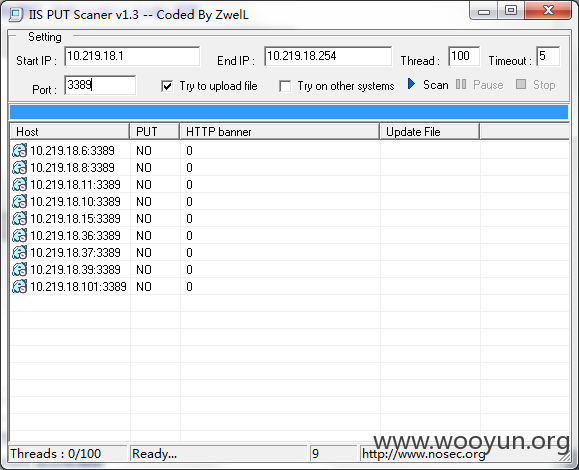Select host text 10.219.18.101:3389
Image resolution: width=579 pixels, height=470 pixels.
(x=78, y=287)
